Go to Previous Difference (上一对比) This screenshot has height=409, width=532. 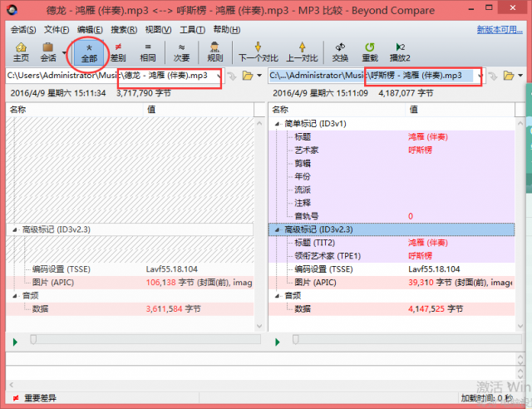[x=302, y=52]
